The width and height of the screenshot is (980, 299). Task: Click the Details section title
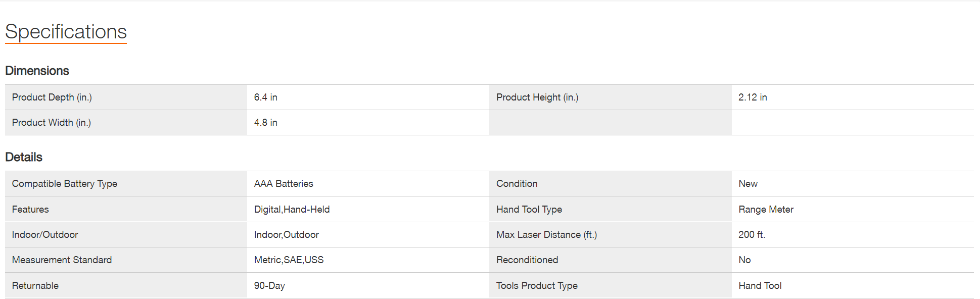[24, 157]
